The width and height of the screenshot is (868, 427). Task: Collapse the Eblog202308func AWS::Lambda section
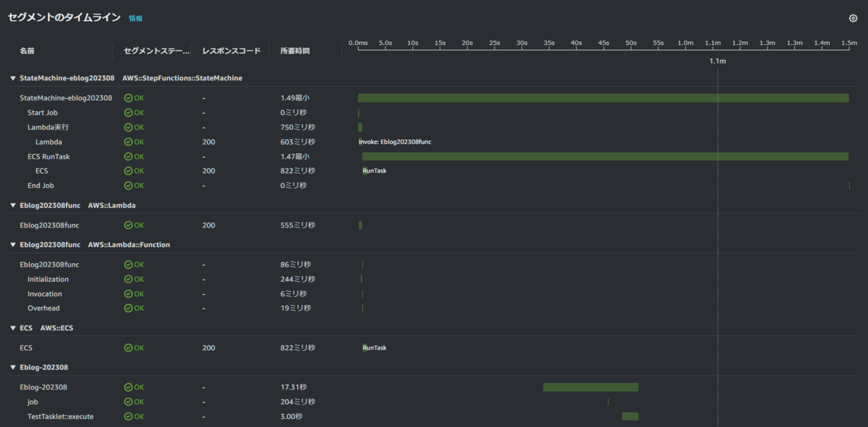pos(12,205)
